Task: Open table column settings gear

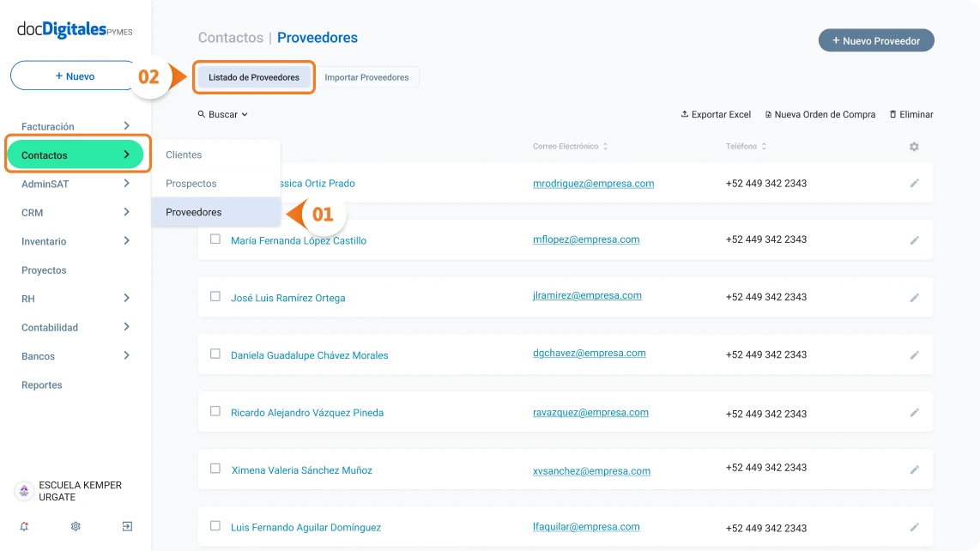Action: tap(914, 147)
